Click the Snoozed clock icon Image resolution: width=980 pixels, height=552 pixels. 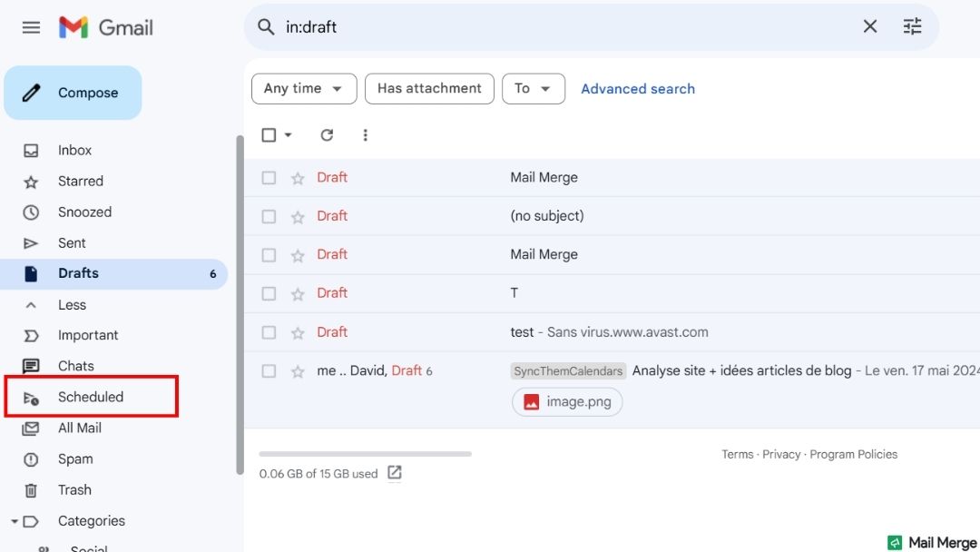(31, 212)
